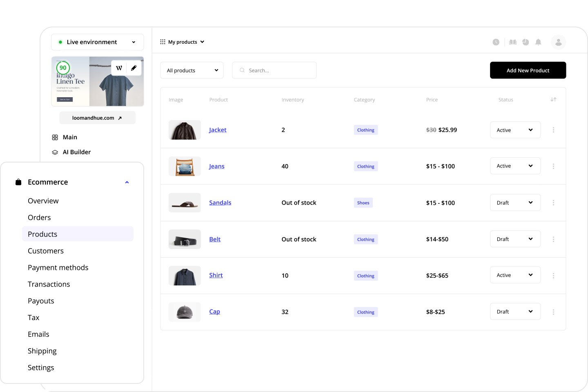Click the green 90 site score circle
This screenshot has height=392, width=588.
point(63,68)
